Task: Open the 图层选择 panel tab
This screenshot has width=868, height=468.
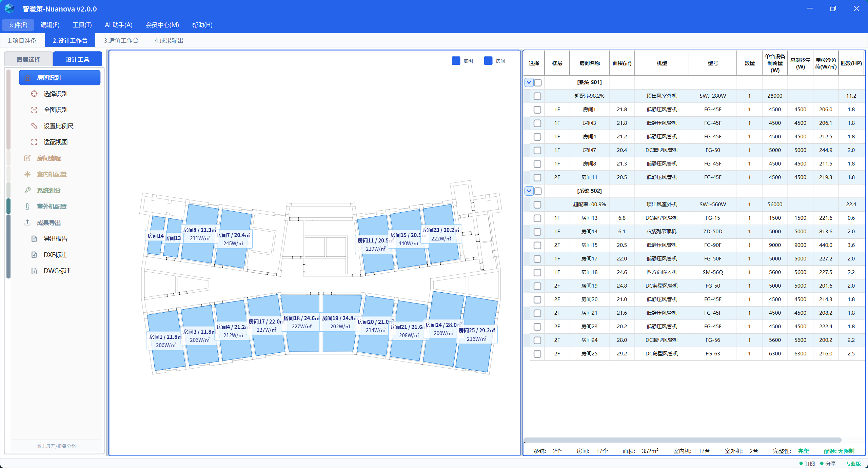Action: click(28, 59)
